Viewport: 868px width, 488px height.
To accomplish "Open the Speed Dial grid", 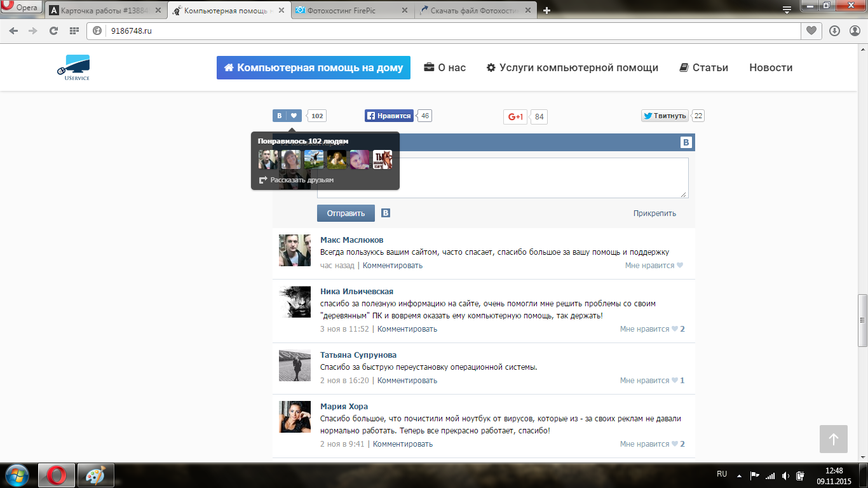I will [x=74, y=30].
